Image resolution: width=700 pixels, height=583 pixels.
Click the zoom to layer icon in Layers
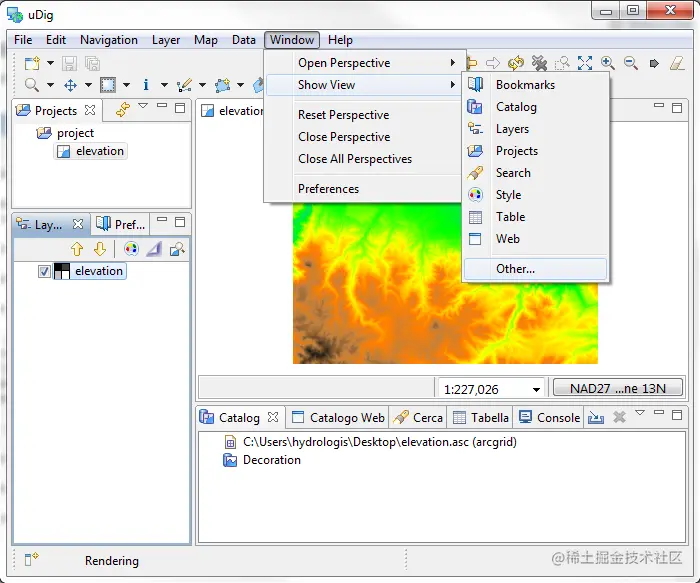177,249
